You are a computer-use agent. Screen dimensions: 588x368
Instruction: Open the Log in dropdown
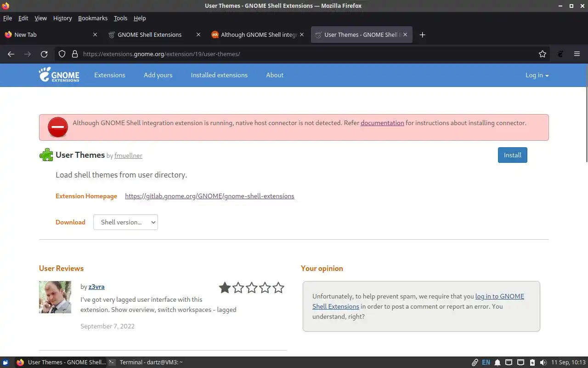pyautogui.click(x=537, y=75)
